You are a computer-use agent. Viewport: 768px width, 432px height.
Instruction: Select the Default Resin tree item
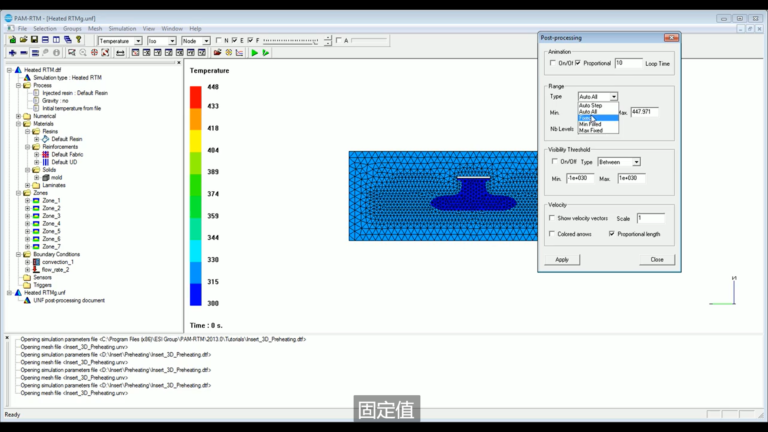click(x=67, y=139)
